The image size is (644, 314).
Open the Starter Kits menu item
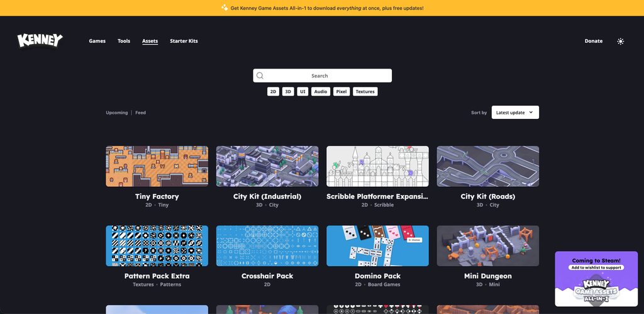[184, 41]
